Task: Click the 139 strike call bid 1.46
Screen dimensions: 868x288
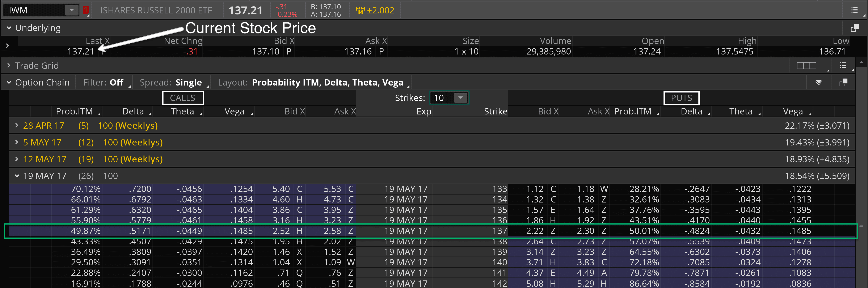Action: [281, 252]
